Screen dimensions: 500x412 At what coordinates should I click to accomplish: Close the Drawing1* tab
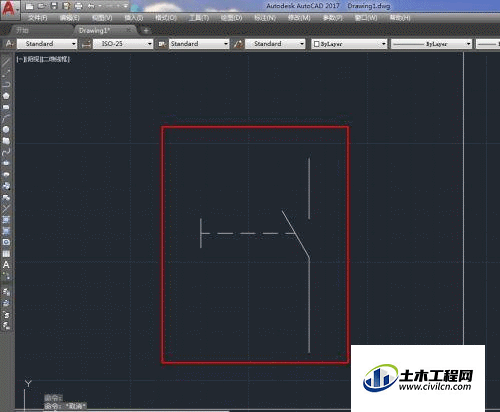click(129, 30)
